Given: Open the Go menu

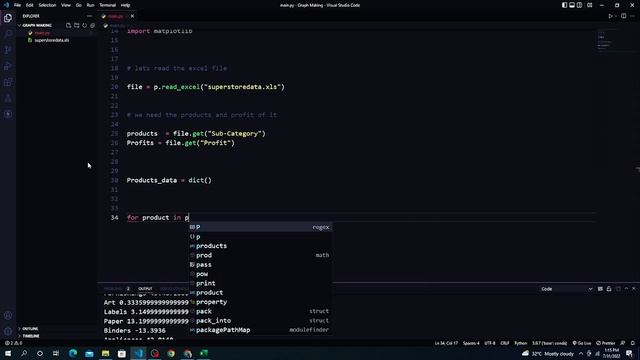Looking at the screenshot, I should click(x=78, y=5).
